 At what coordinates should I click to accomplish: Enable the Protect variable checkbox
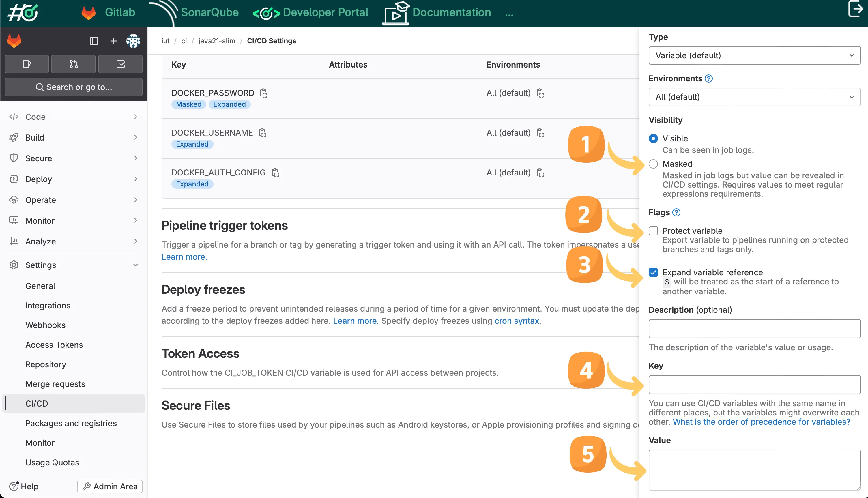coord(653,231)
